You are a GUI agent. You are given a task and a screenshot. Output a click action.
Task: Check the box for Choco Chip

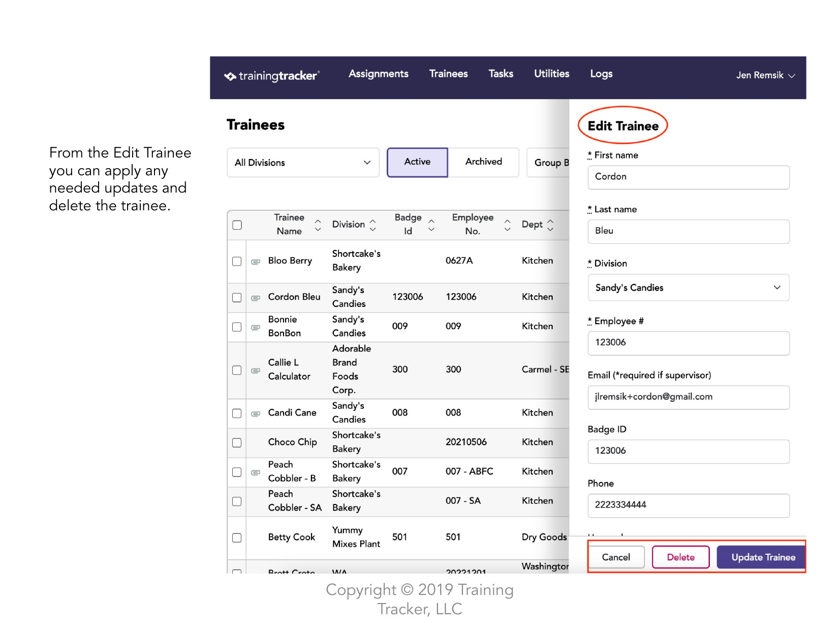pyautogui.click(x=237, y=443)
